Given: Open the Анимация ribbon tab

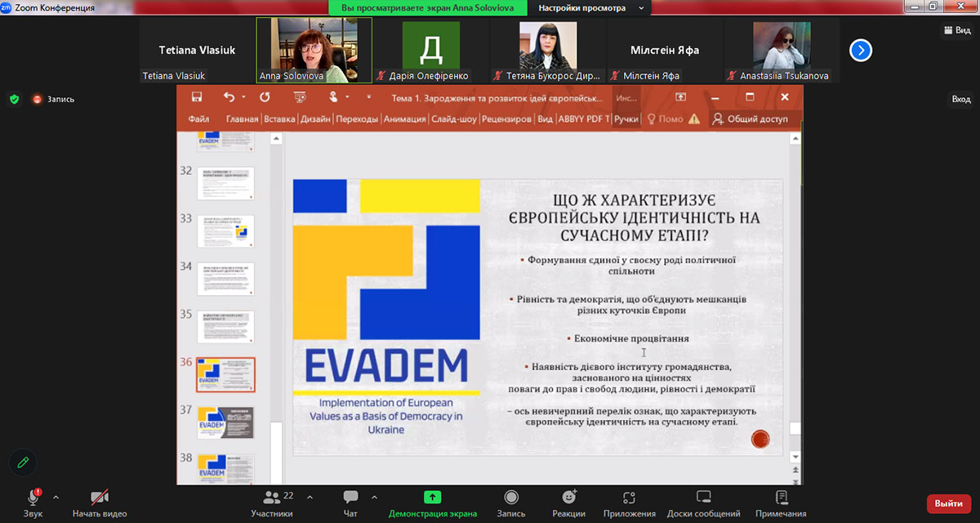Looking at the screenshot, I should [405, 118].
